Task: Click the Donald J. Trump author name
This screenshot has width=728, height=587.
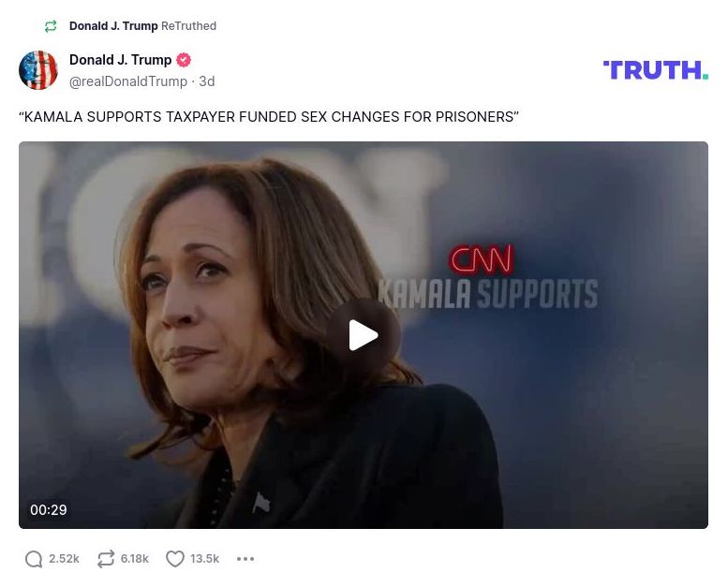Action: coord(120,60)
